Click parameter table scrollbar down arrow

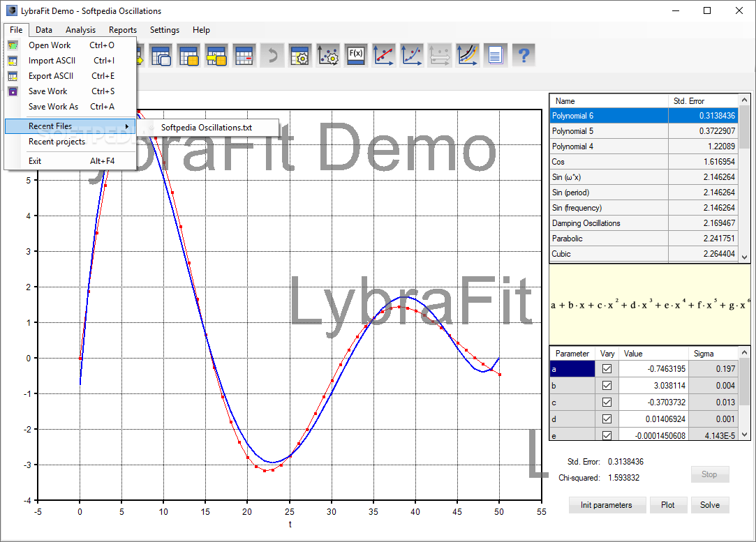[744, 435]
